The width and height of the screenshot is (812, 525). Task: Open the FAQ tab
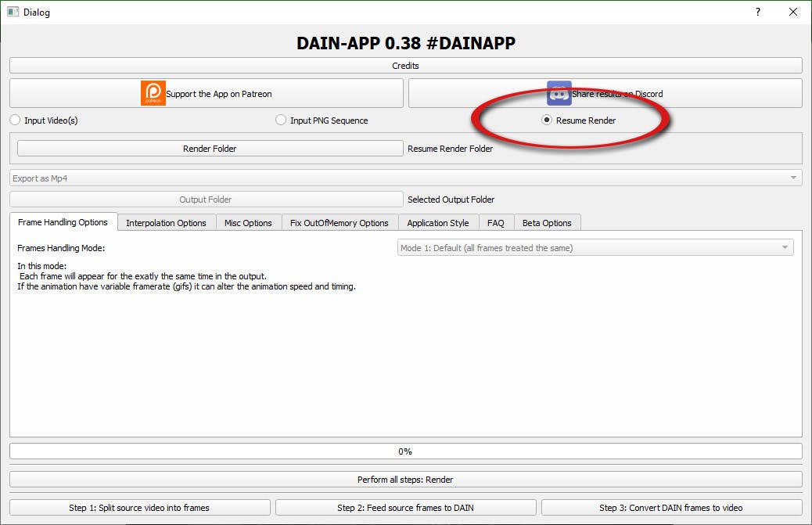(496, 223)
